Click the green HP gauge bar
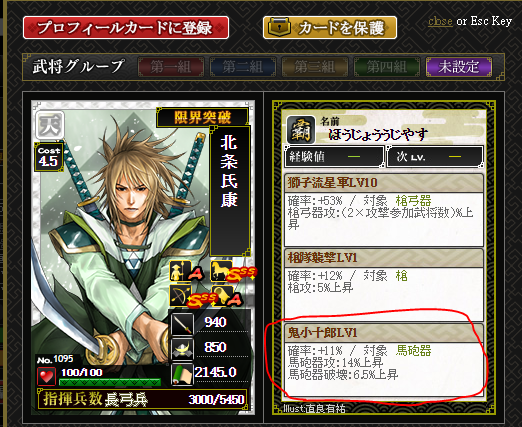This screenshot has height=427, width=522. click(x=110, y=382)
